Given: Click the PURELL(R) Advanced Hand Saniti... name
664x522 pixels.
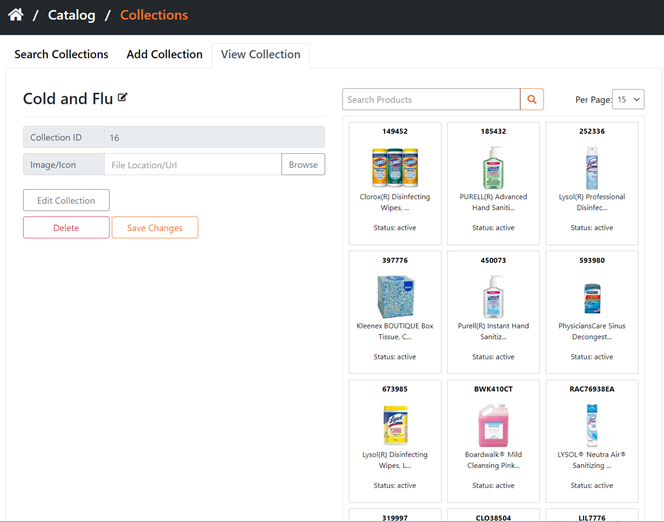Looking at the screenshot, I should pyautogui.click(x=493, y=202).
